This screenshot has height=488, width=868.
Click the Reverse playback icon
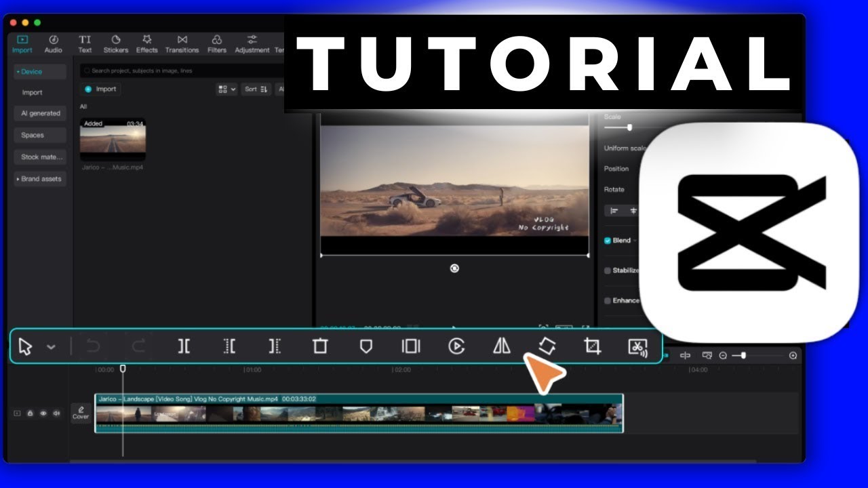[x=456, y=346]
